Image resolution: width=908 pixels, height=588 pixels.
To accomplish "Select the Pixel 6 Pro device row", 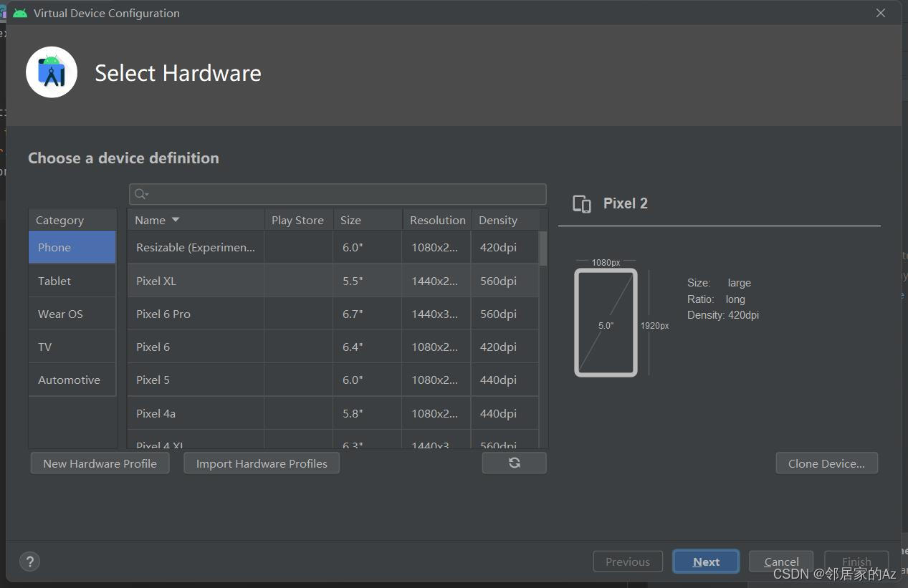I will [x=333, y=314].
